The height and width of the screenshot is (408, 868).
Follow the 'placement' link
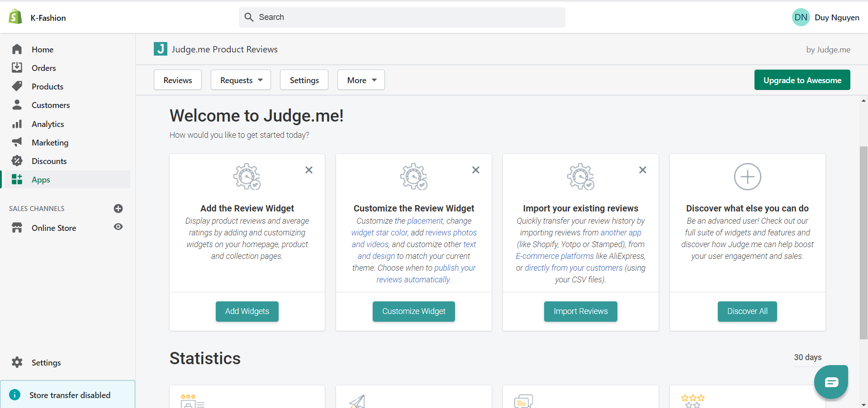[425, 221]
